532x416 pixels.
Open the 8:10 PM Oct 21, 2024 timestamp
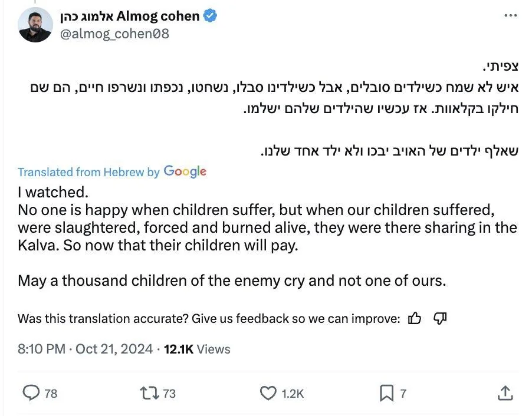84,349
